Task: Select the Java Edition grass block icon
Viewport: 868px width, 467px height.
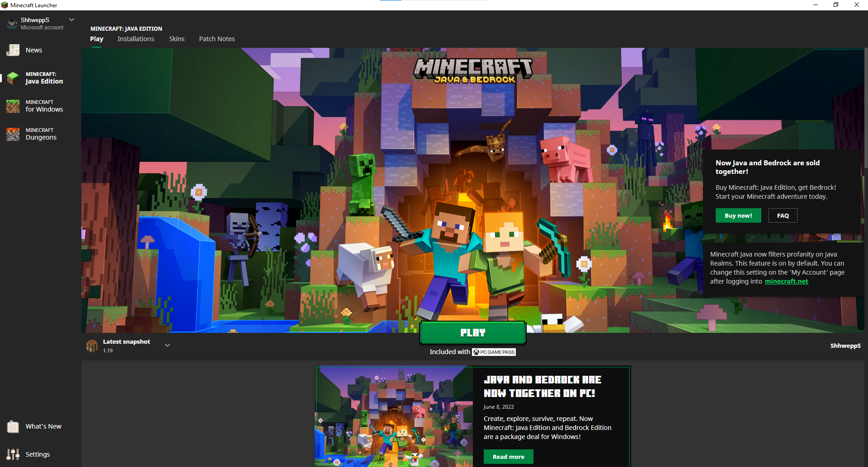Action: (x=13, y=78)
